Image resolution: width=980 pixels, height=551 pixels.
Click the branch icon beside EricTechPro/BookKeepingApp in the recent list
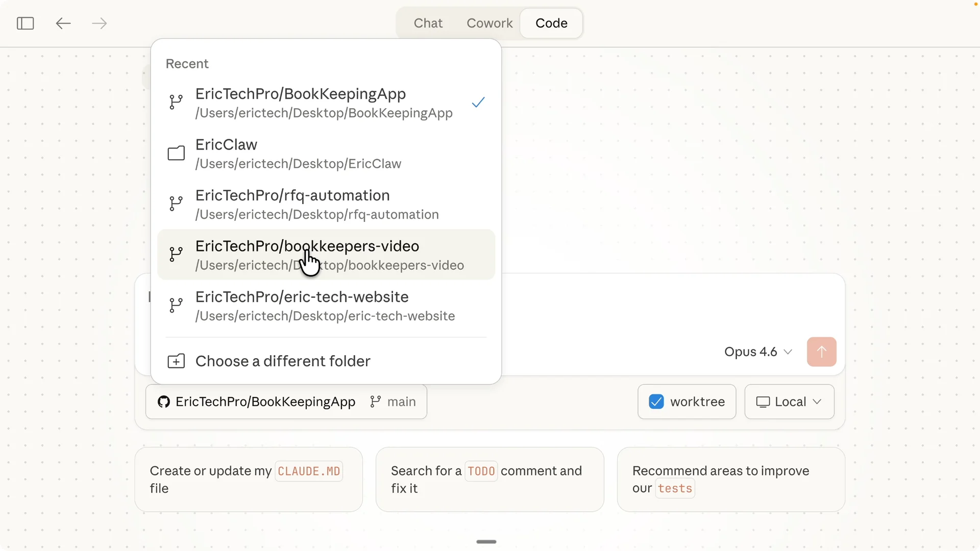point(176,102)
